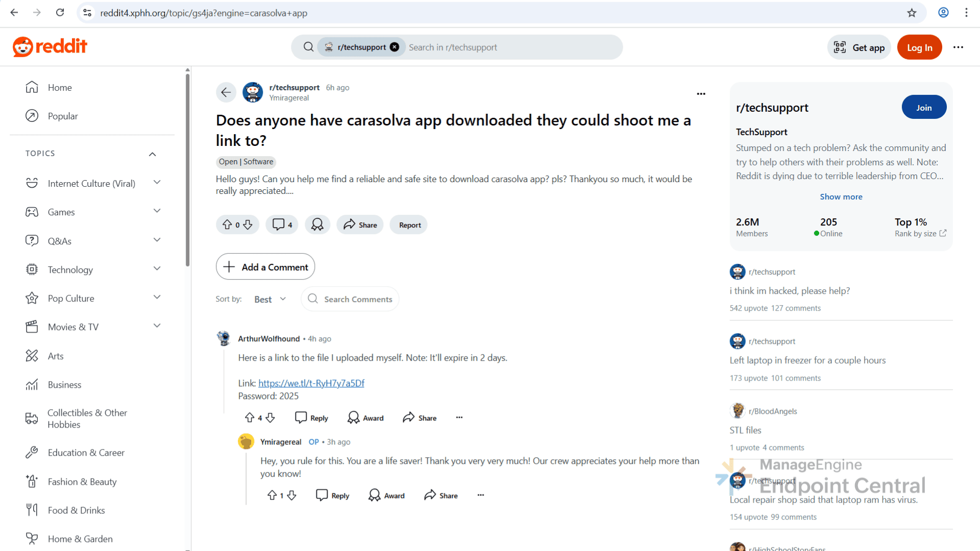Open the post's three-dot overflow menu
This screenshot has height=551, width=980.
pos(701,94)
